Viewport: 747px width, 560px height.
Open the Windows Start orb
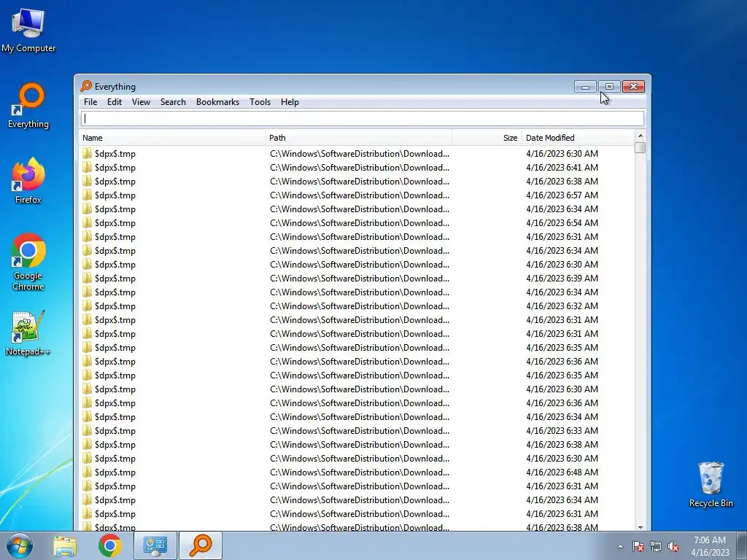pos(19,545)
